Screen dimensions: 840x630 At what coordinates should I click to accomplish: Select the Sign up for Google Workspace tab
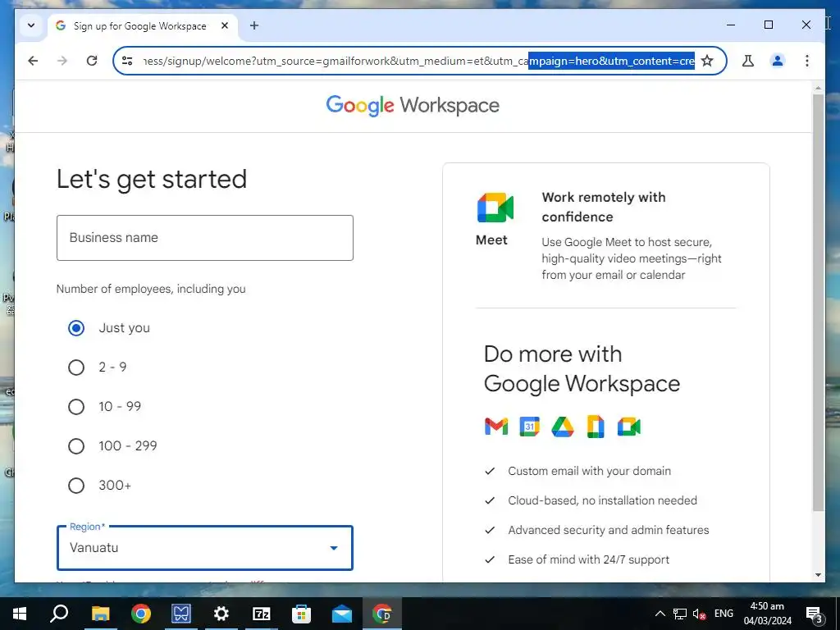tap(143, 25)
